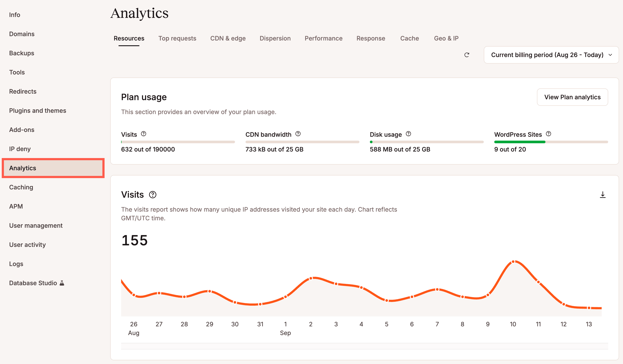Viewport: 623px width, 364px height.
Task: Select the Response tab
Action: pyautogui.click(x=371, y=38)
